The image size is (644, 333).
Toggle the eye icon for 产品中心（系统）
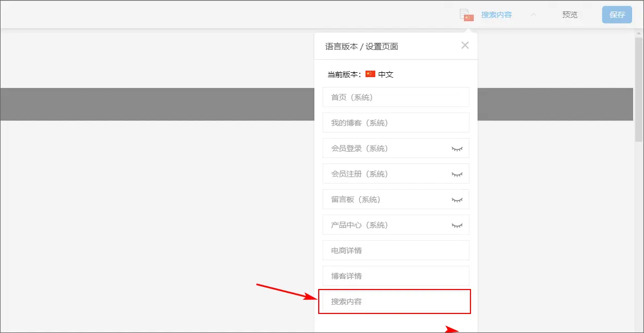(457, 225)
